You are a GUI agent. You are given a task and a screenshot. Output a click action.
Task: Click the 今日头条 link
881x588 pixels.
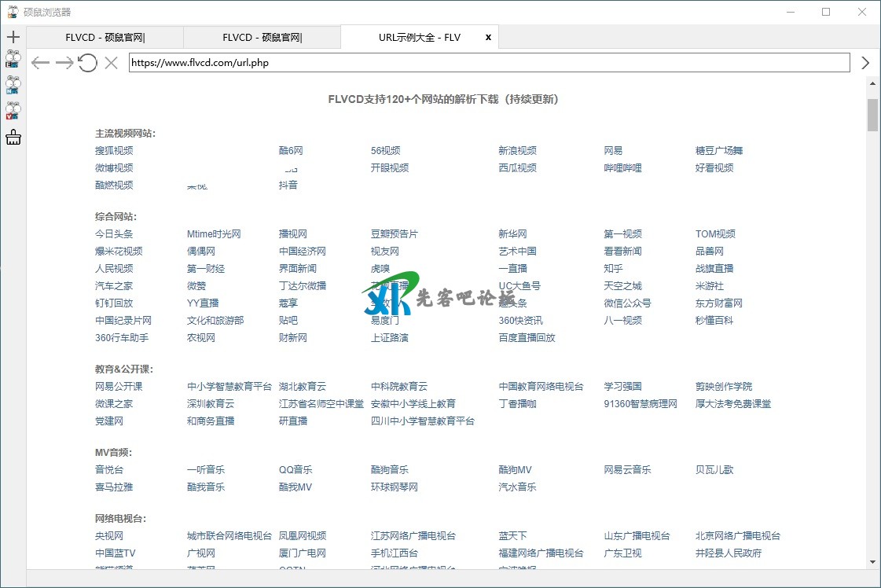114,234
